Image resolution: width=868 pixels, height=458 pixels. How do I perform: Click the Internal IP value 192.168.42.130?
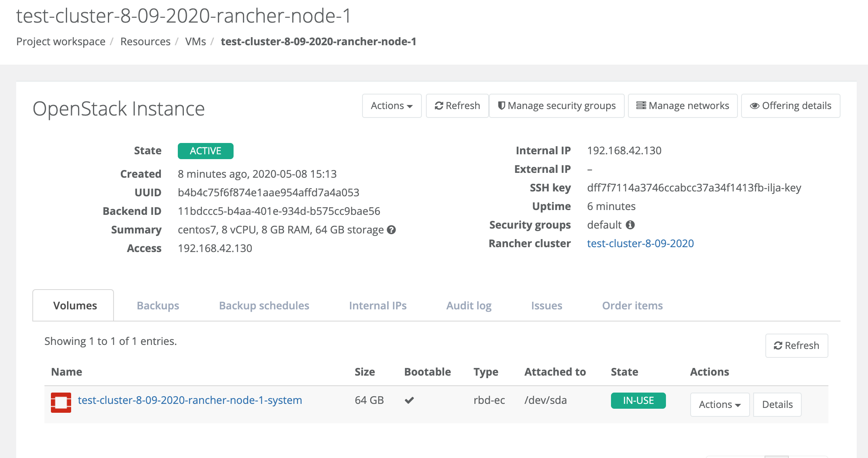624,151
